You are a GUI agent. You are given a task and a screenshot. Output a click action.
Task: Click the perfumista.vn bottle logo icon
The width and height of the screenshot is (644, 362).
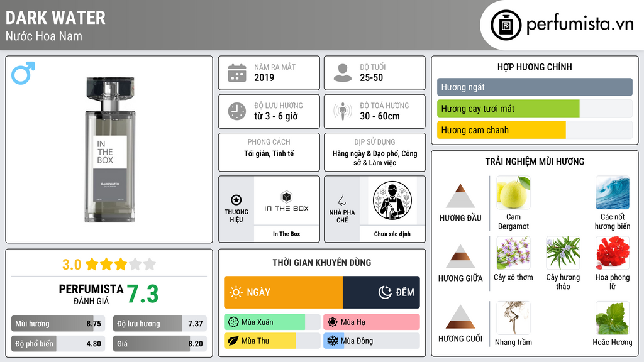(x=506, y=25)
